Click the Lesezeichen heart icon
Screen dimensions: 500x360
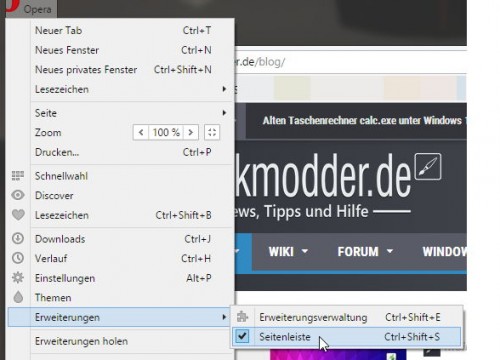tap(18, 215)
